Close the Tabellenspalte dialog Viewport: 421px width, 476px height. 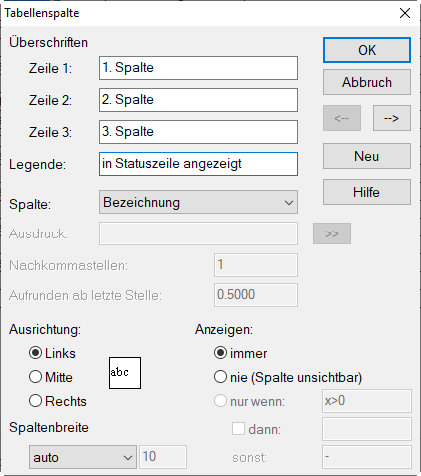tap(405, 13)
